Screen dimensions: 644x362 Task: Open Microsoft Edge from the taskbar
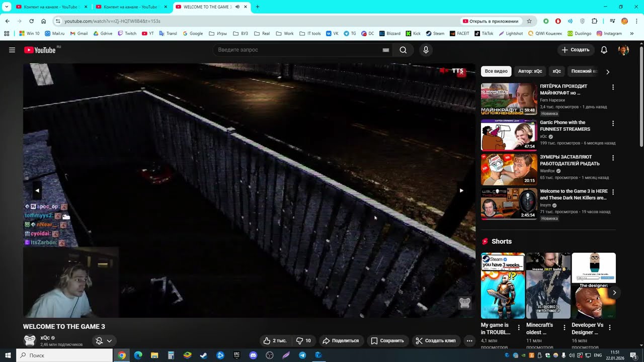[138, 355]
